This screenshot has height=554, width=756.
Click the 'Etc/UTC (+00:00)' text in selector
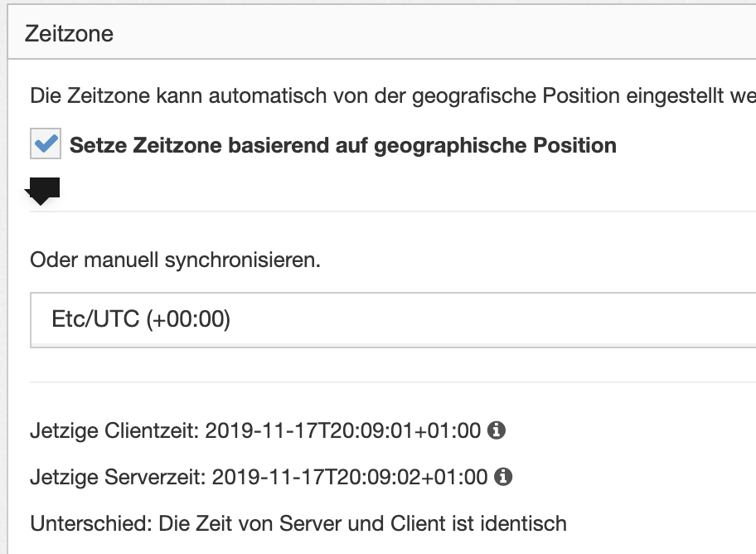[141, 319]
